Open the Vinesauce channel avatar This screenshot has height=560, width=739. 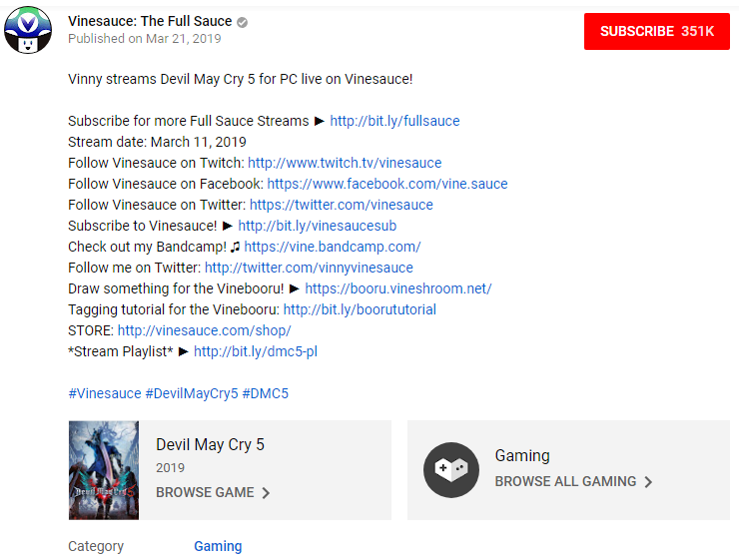click(28, 30)
